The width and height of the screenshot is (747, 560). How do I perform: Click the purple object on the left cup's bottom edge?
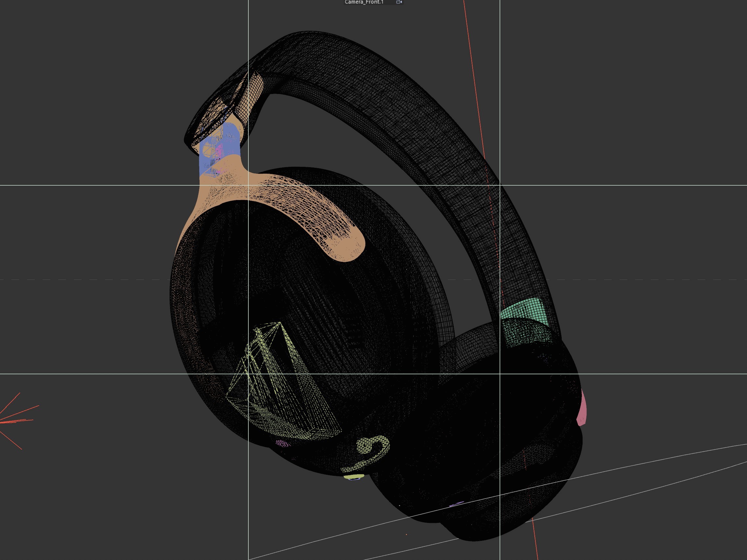282,444
